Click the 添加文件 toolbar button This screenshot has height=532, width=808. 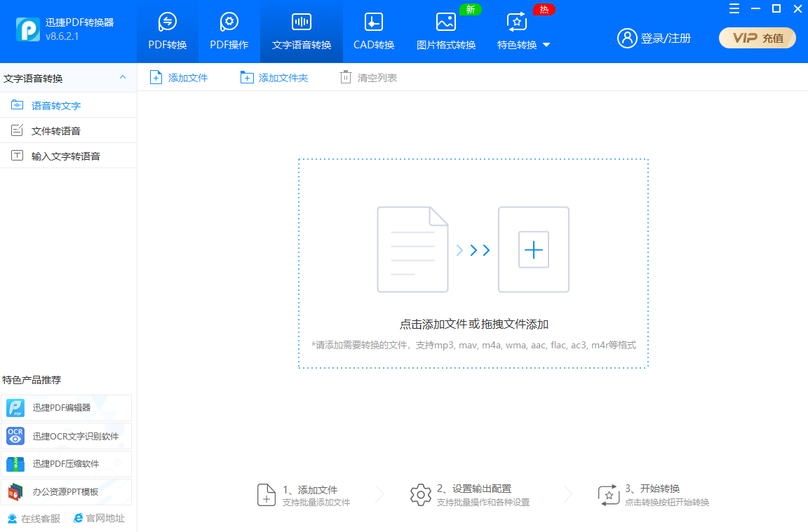[x=178, y=78]
